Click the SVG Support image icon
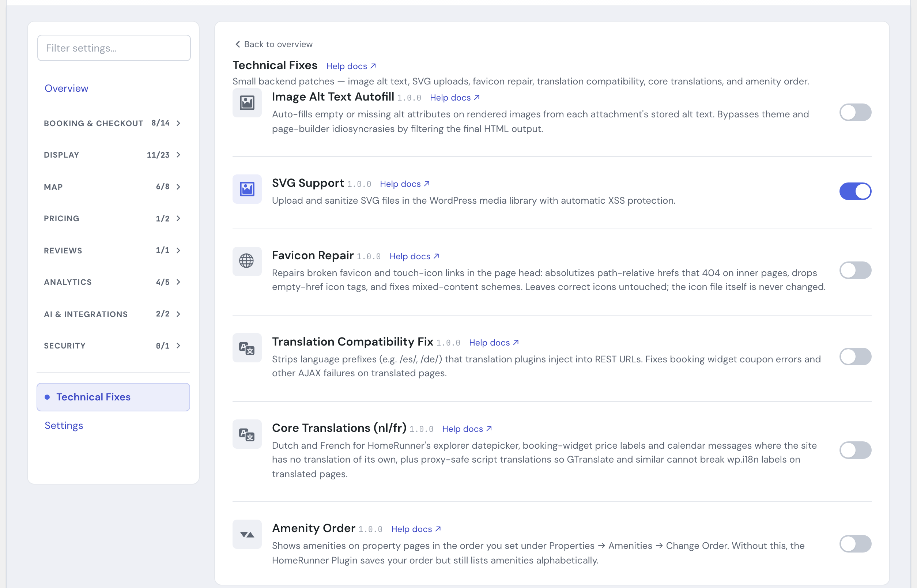Screen dimensions: 917x588 click(247, 189)
